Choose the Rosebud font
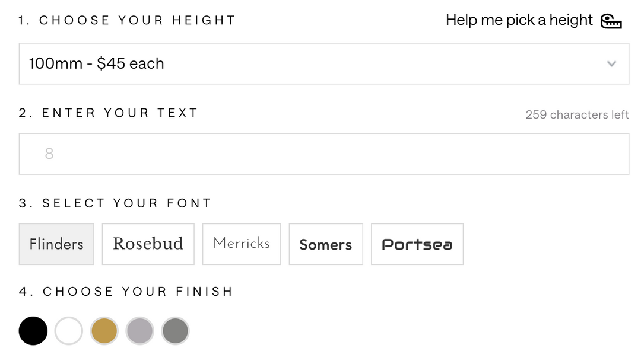 pos(148,244)
